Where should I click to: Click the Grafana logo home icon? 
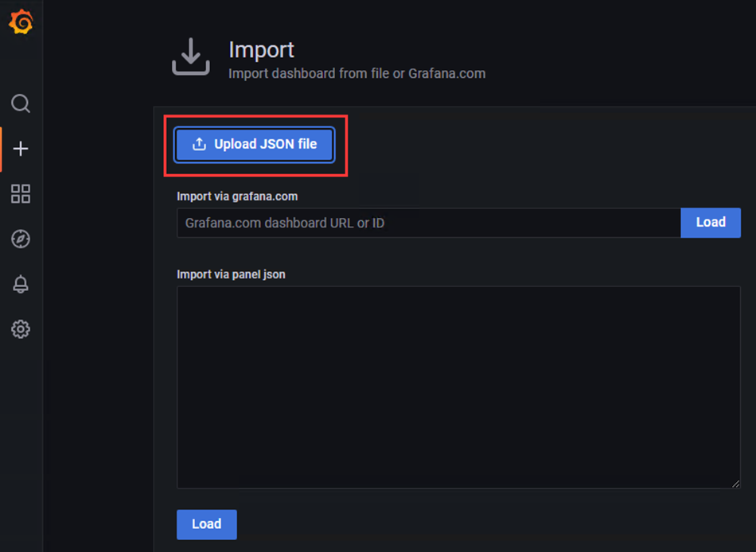21,22
